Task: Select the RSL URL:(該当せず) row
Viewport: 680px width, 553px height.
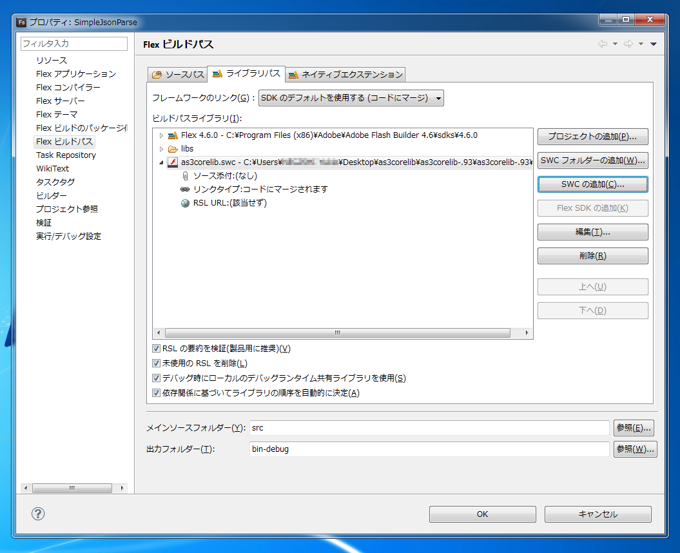Action: point(230,203)
